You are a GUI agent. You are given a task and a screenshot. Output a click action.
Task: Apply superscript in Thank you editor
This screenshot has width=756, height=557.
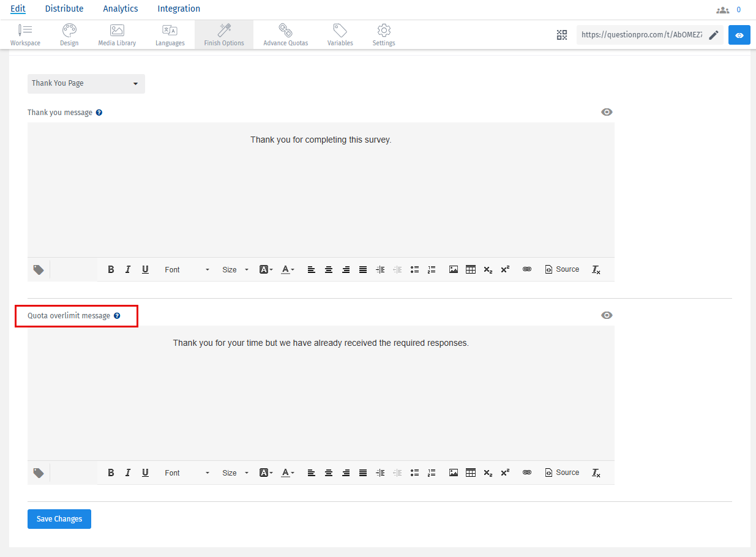pyautogui.click(x=505, y=269)
